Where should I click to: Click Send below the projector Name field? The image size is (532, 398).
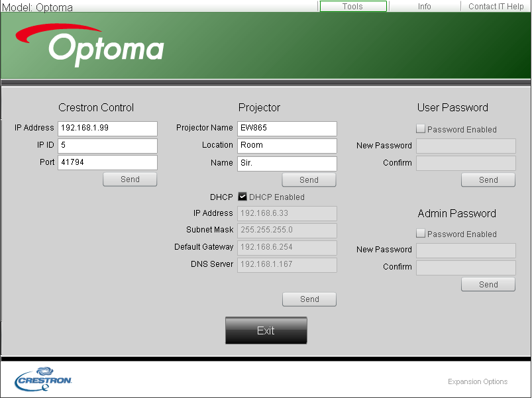[309, 180]
